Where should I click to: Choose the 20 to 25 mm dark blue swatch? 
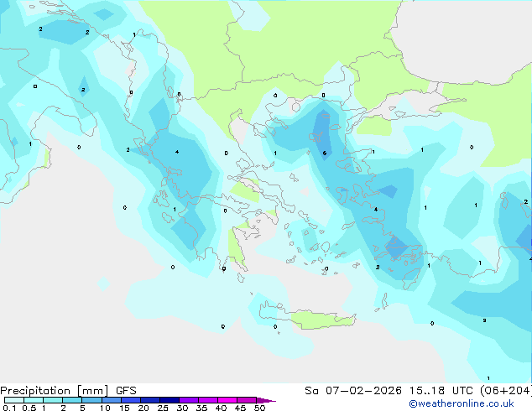(x=150, y=400)
